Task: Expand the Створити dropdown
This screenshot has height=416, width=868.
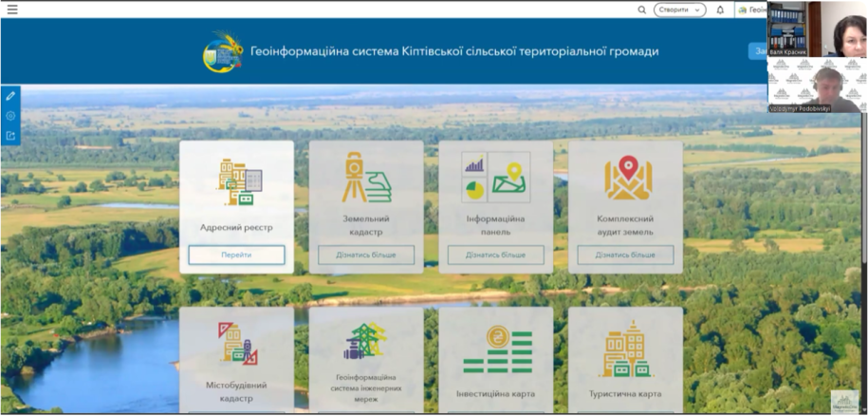Action: [680, 9]
